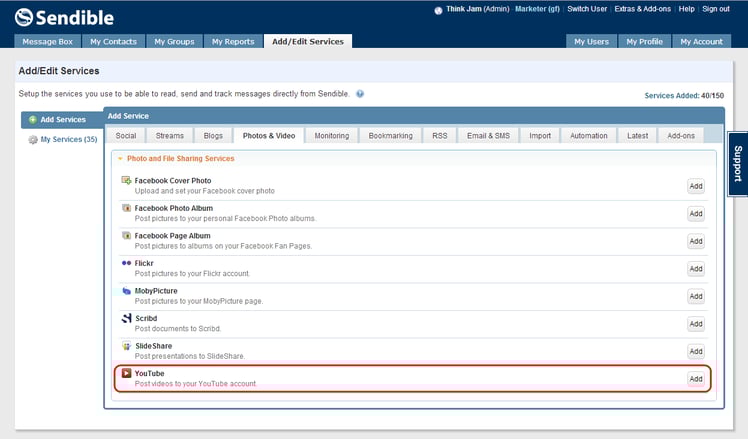Viewport: 748px width, 439px height.
Task: Switch to the RSS tab
Action: 440,136
